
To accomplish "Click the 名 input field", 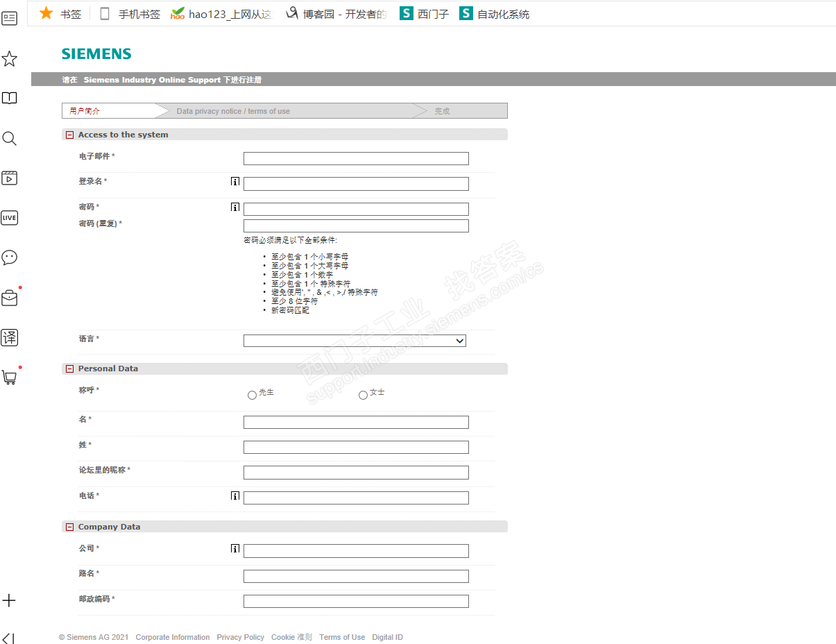I will click(356, 422).
